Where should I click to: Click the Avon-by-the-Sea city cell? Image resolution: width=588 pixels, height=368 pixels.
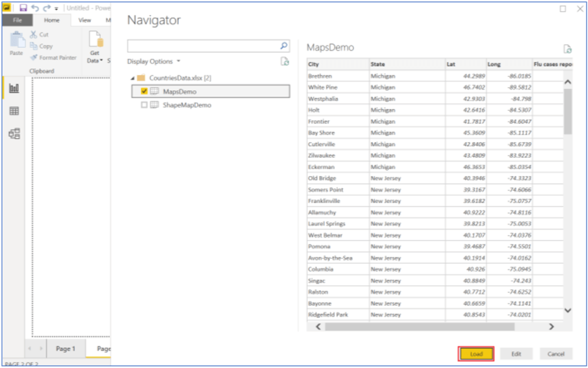(338, 258)
